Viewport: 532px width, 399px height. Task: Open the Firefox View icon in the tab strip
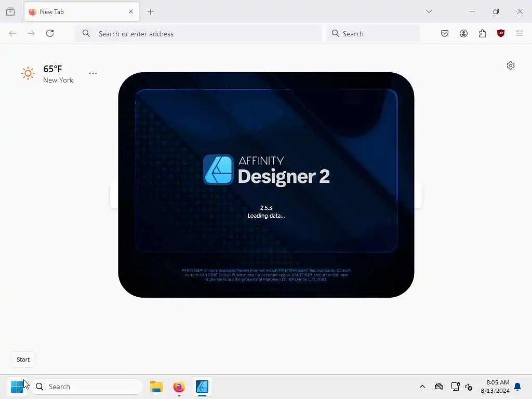pos(10,11)
